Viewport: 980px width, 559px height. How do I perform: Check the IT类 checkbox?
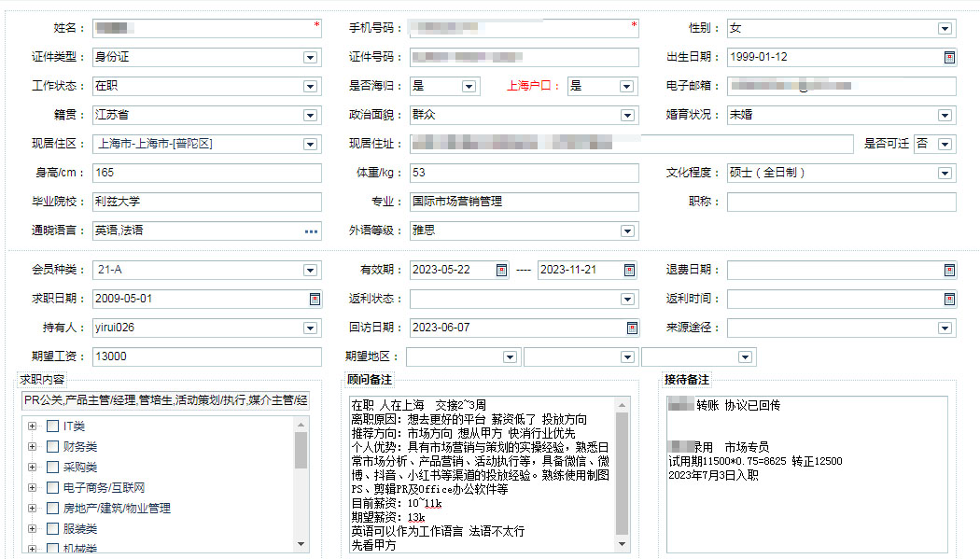[x=52, y=426]
